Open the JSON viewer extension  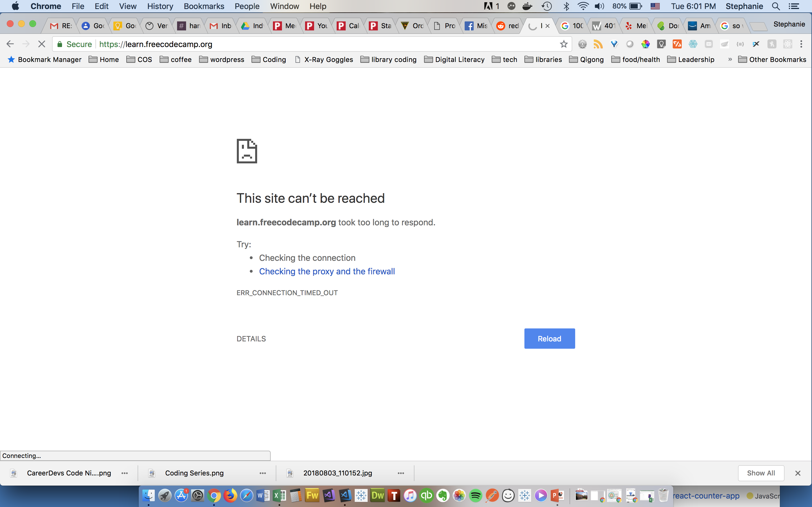tap(740, 44)
